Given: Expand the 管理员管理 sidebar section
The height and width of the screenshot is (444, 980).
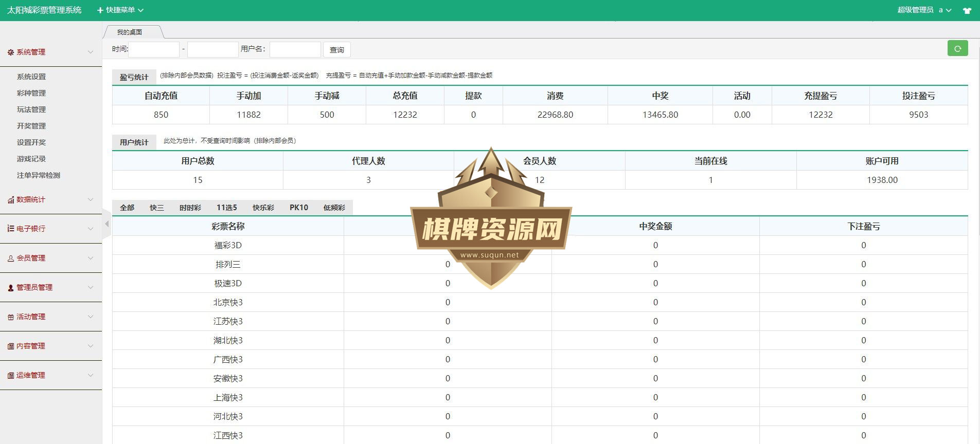Looking at the screenshot, I should [x=51, y=287].
